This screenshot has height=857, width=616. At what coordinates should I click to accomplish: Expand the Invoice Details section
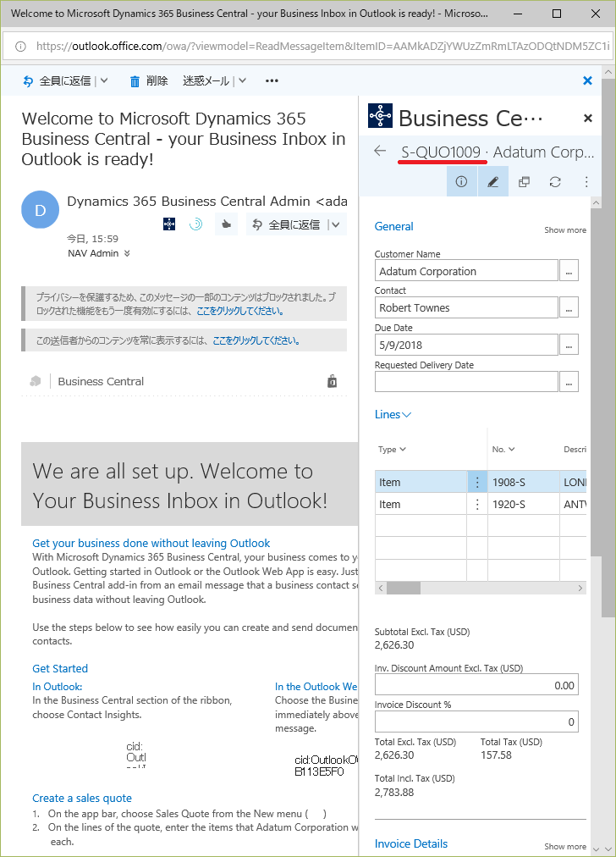pos(410,843)
